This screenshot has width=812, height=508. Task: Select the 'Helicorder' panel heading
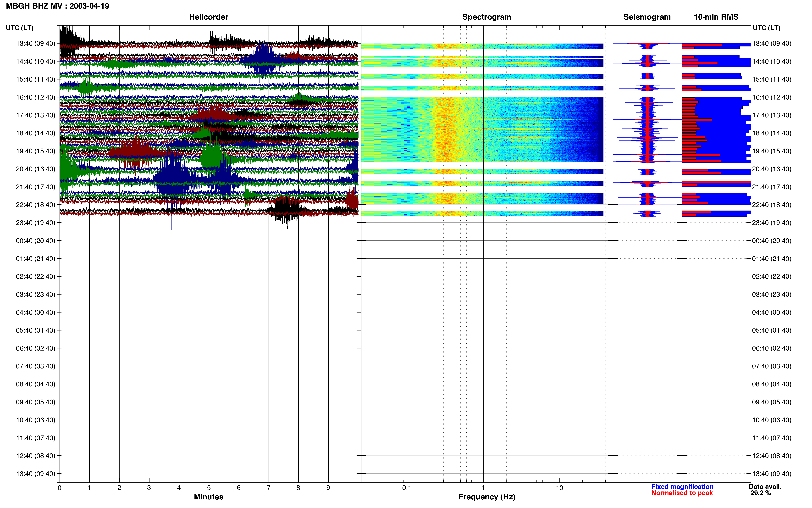click(x=209, y=17)
